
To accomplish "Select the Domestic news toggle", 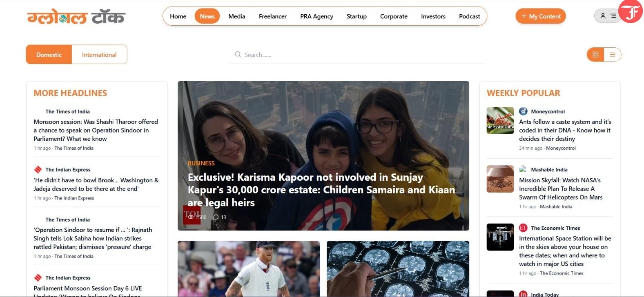I will coord(49,55).
